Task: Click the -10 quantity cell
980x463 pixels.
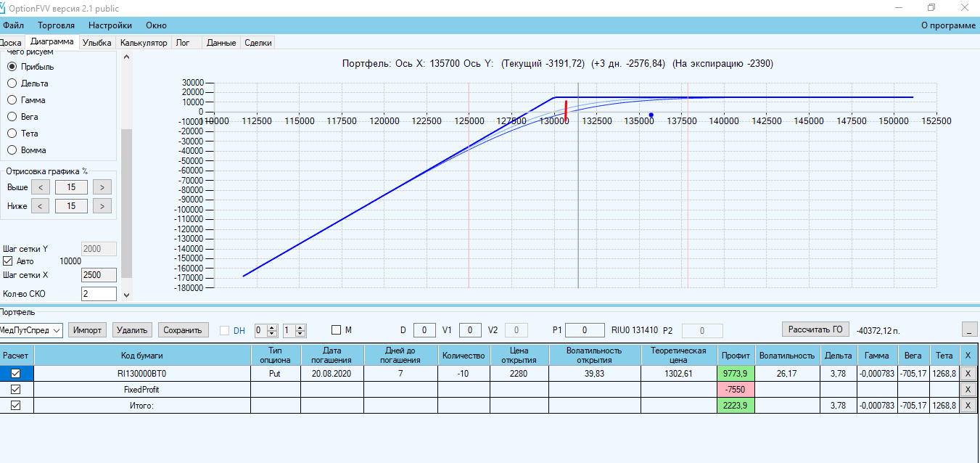Action: click(x=464, y=374)
